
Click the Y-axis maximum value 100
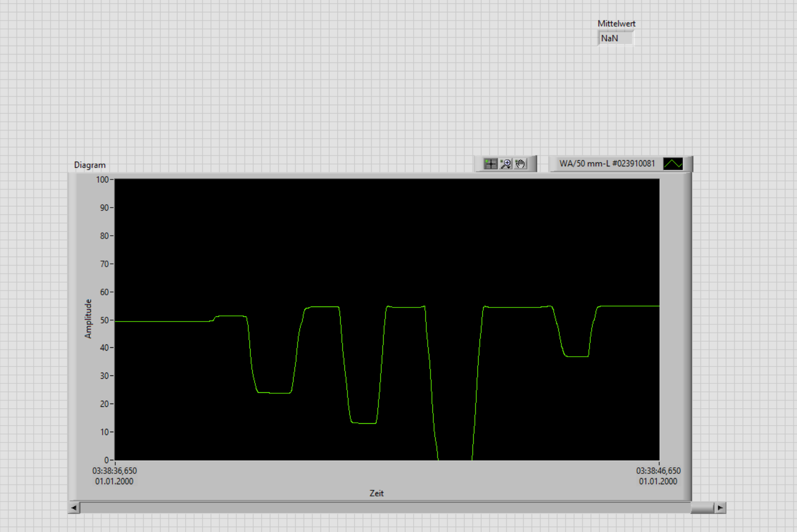pos(102,180)
